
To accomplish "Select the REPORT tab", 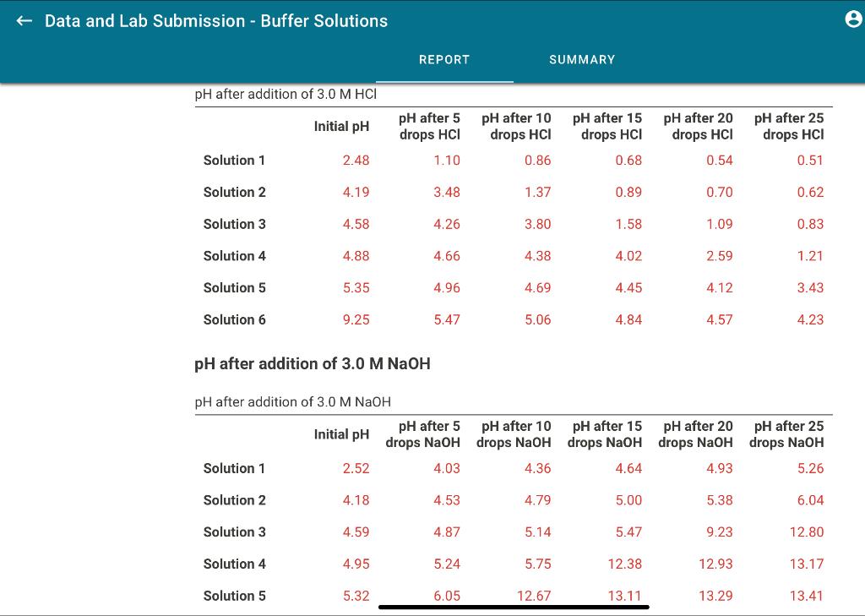I will 444,60.
